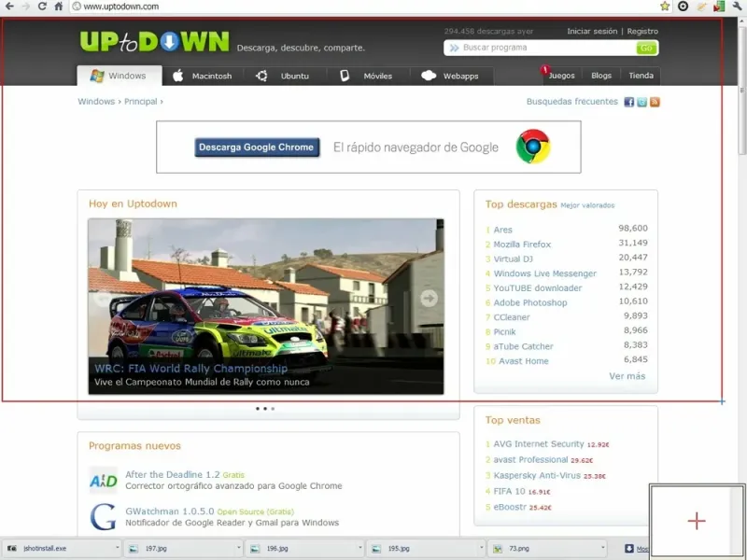Open Ares in Top descargas
The image size is (747, 560).
point(502,230)
